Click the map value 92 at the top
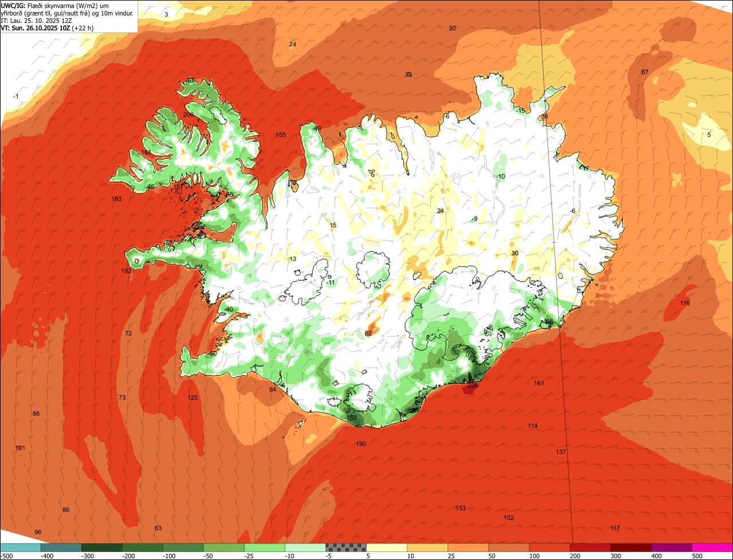 452,28
